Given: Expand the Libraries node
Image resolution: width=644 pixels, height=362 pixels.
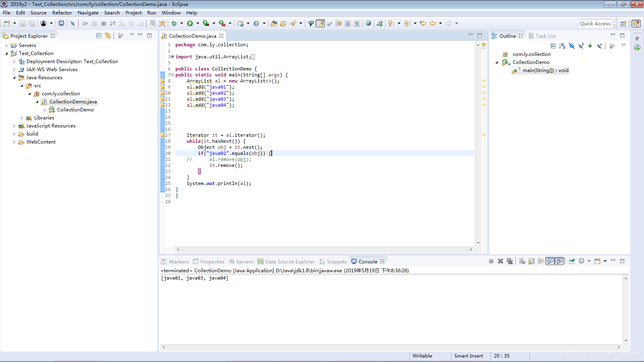Looking at the screenshot, I should point(22,118).
